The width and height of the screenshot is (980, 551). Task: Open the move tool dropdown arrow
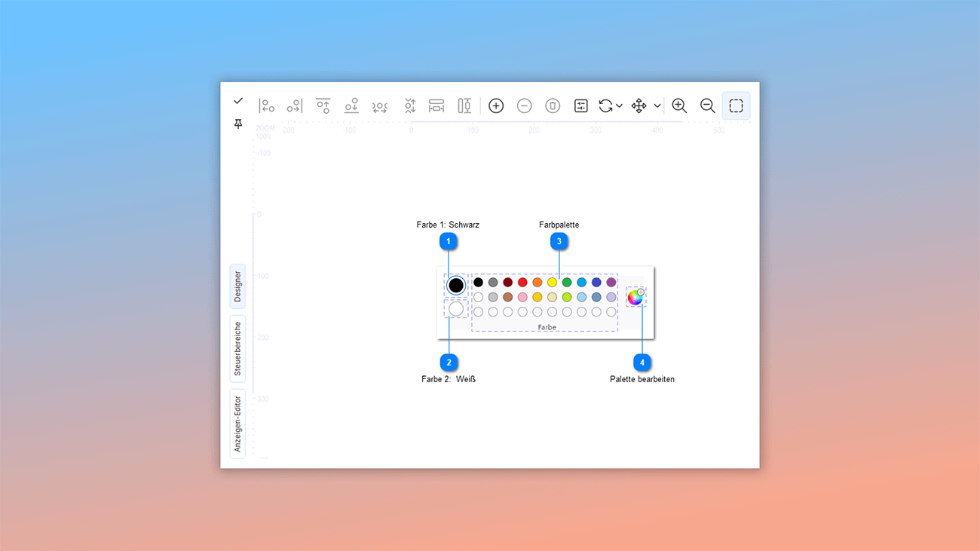point(657,106)
